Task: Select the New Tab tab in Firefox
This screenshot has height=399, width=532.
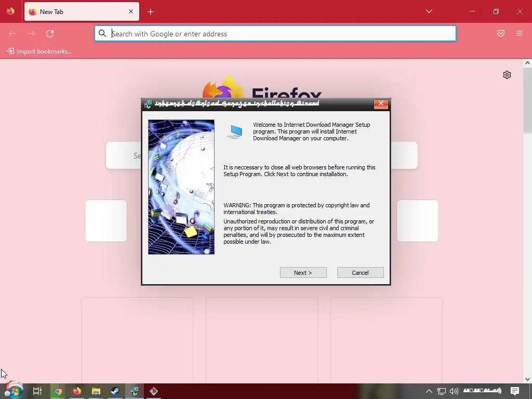Action: [x=82, y=11]
